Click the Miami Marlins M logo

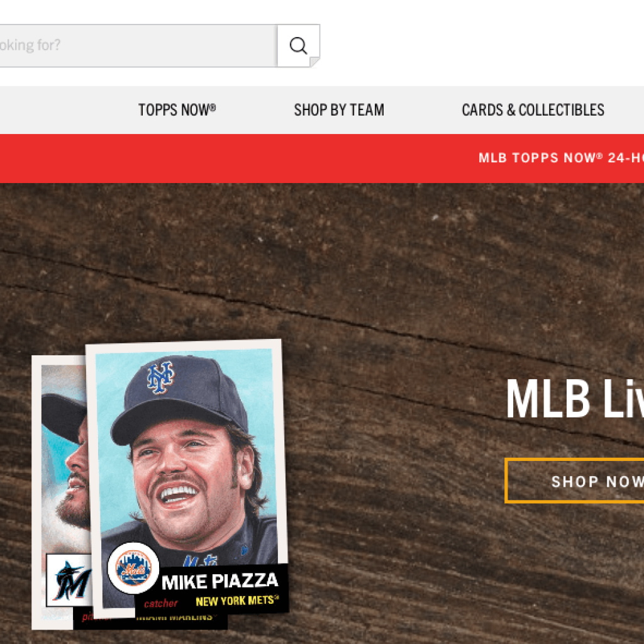tap(70, 580)
